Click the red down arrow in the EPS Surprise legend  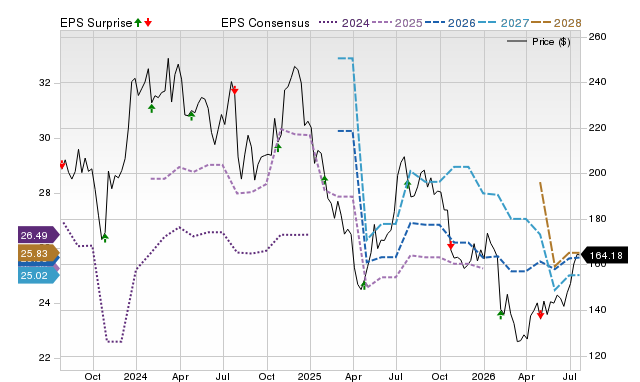coord(148,23)
